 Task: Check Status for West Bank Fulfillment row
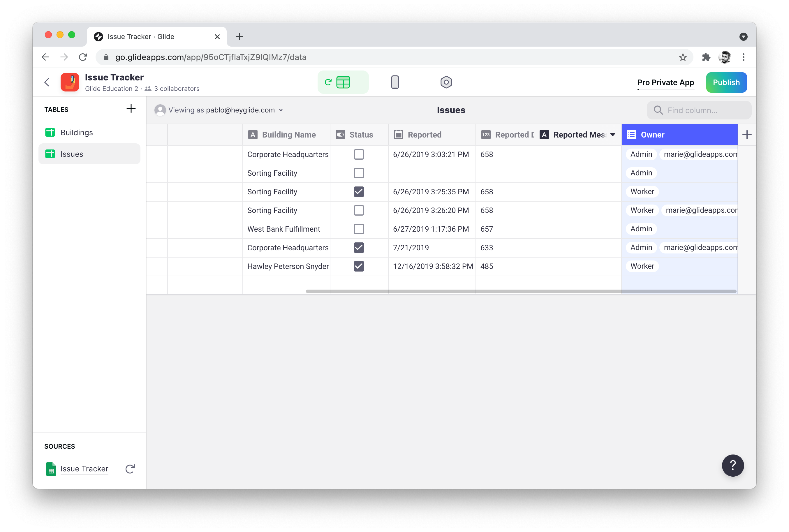(359, 229)
